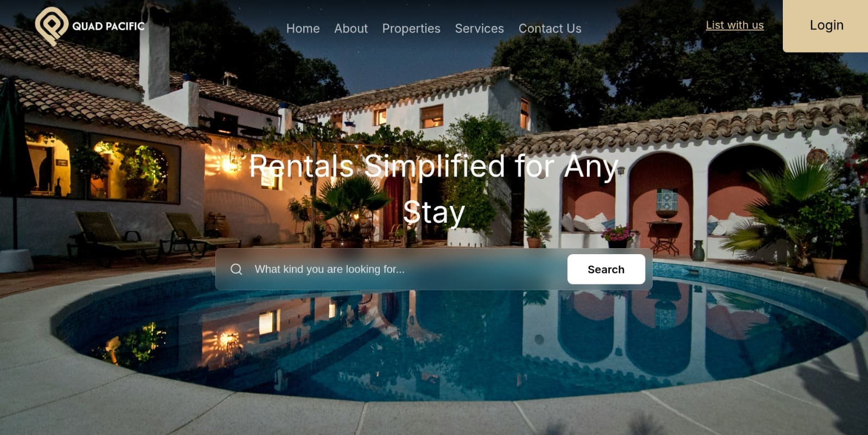
Task: Click the QUAD PACIFIC brand text
Action: pos(108,26)
